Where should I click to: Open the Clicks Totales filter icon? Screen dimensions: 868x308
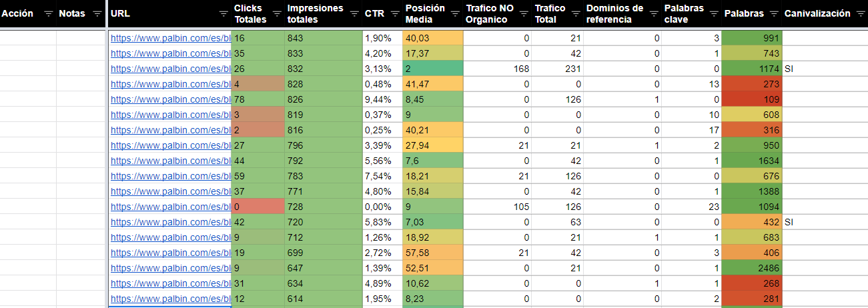click(x=277, y=14)
